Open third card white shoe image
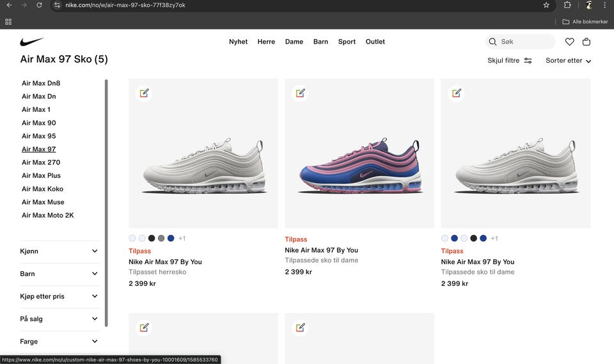This screenshot has height=364, width=614. coord(516,153)
